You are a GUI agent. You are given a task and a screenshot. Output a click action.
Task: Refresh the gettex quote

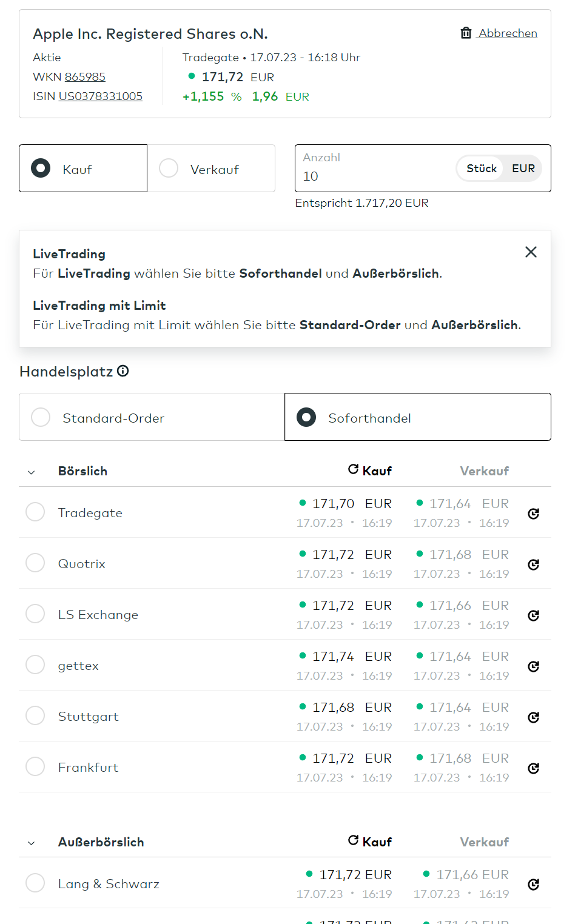click(534, 666)
